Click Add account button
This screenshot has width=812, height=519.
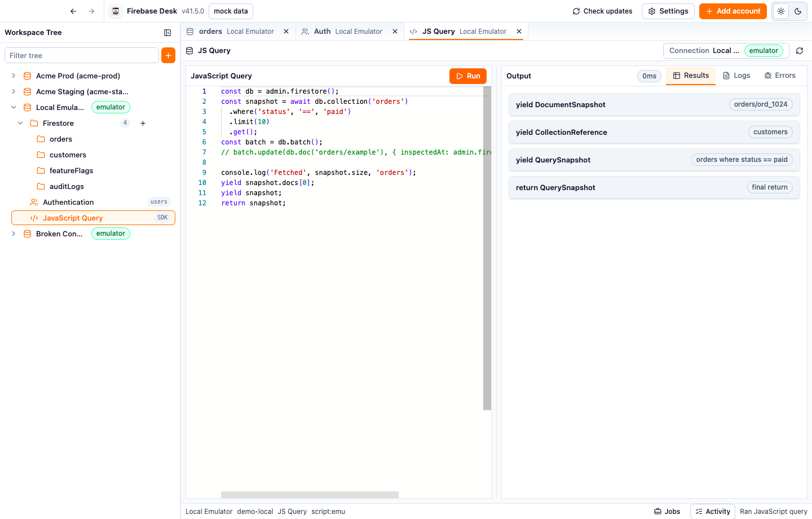point(733,11)
